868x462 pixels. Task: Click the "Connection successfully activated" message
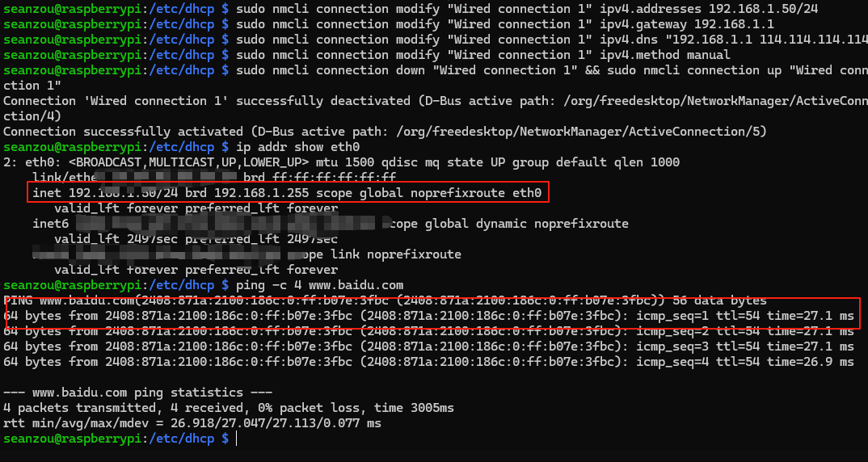tap(385, 132)
